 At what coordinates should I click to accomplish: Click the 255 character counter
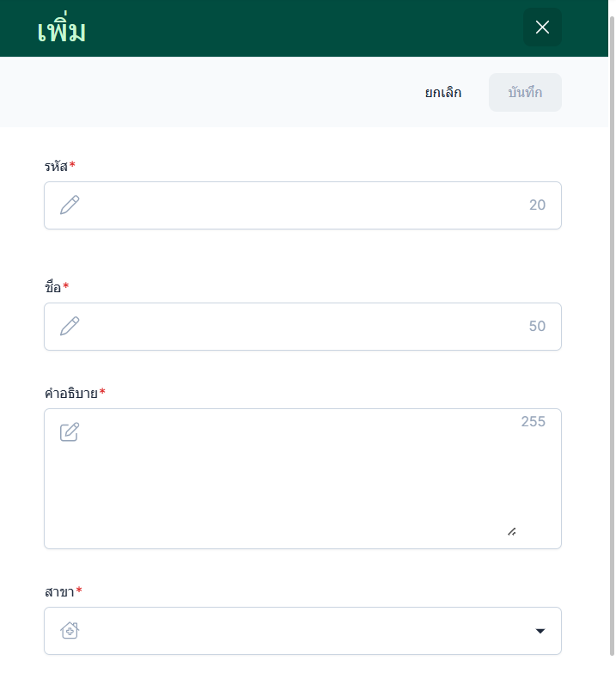(533, 422)
